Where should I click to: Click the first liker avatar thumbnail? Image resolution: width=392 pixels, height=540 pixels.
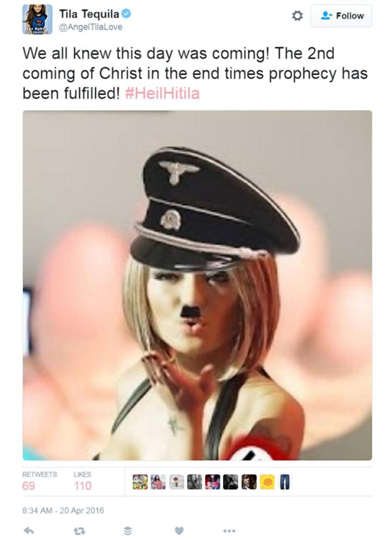pyautogui.click(x=140, y=482)
